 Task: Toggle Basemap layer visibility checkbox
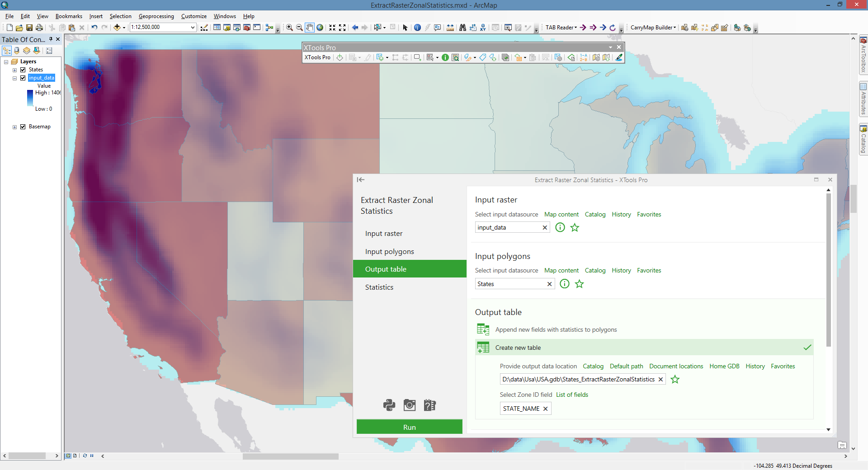tap(23, 127)
